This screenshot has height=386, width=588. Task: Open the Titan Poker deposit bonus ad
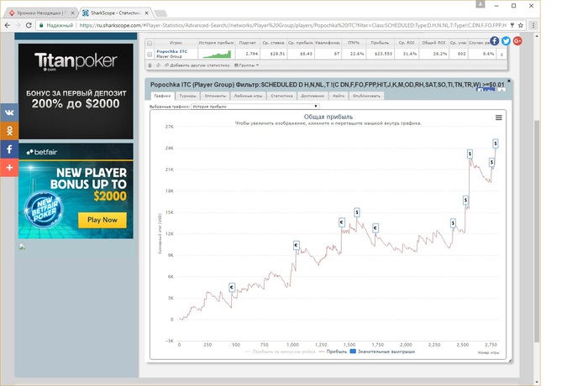(x=76, y=91)
